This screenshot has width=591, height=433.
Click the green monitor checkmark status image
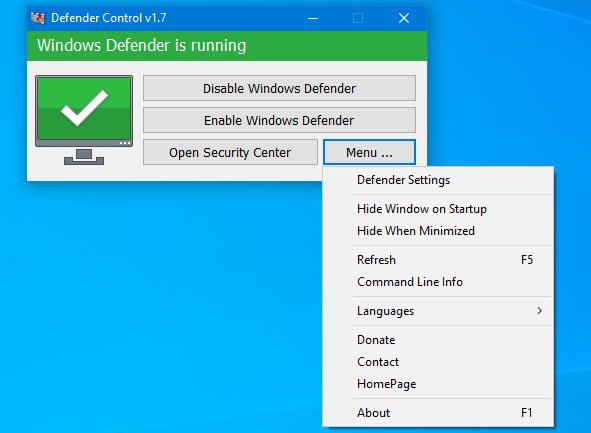coord(84,120)
